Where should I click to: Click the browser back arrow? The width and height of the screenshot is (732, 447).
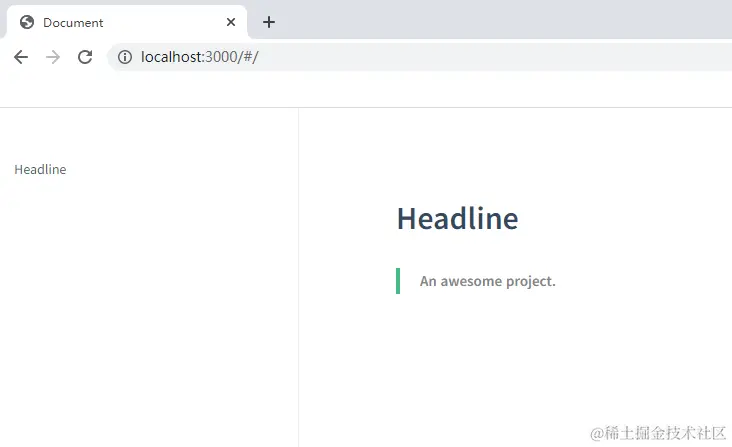click(x=21, y=57)
